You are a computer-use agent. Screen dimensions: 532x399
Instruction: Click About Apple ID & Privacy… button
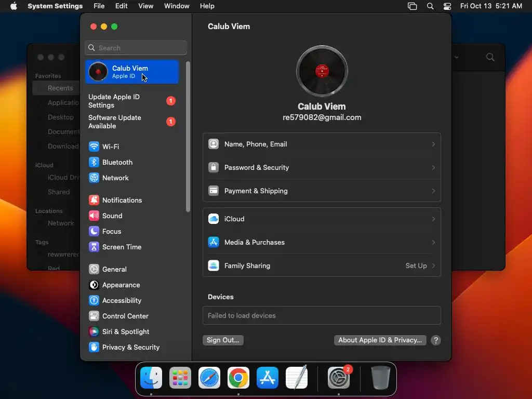(x=380, y=340)
